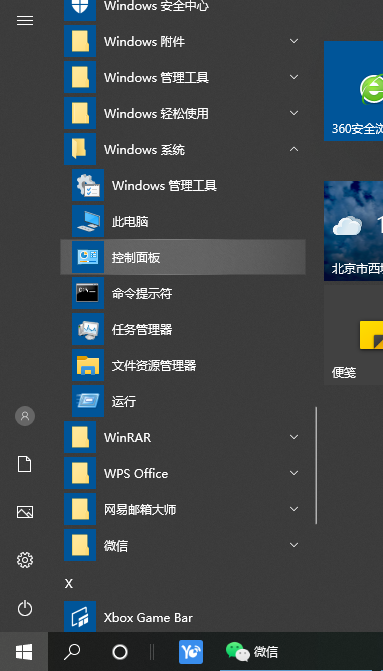
Task: Select 任务管理器 label text
Action: [x=142, y=329]
